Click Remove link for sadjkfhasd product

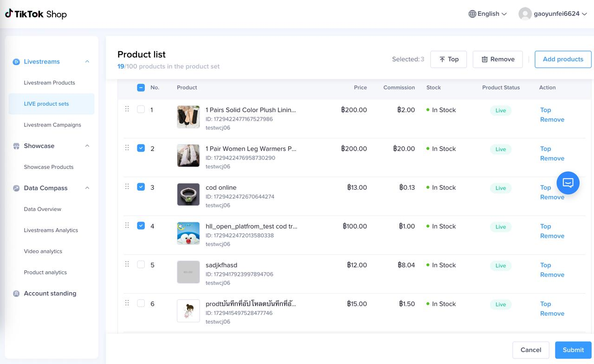[x=552, y=275]
